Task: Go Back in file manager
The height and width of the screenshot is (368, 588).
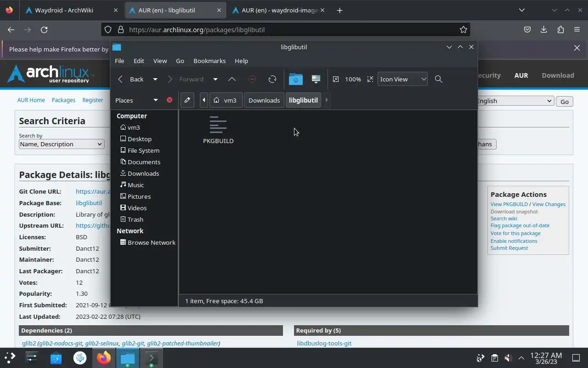Action: (131, 79)
